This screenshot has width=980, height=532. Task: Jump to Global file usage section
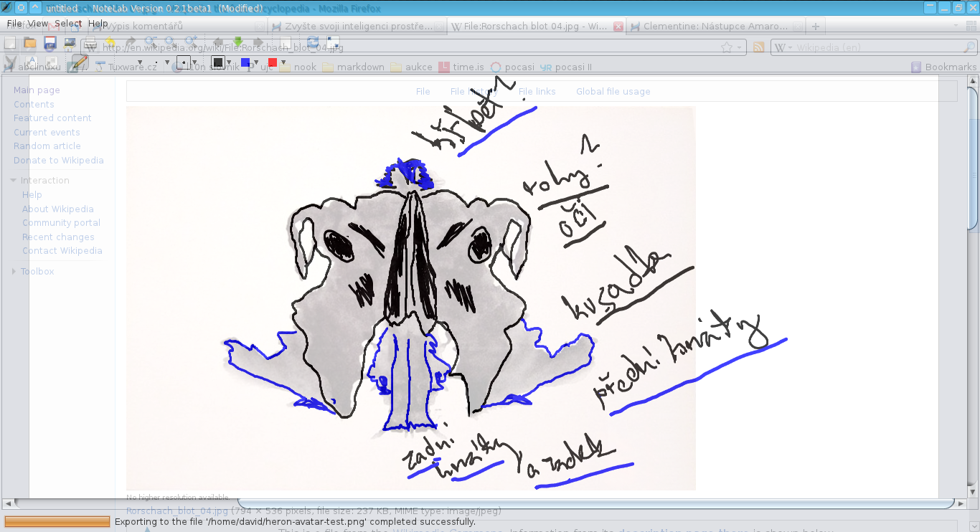tap(613, 92)
